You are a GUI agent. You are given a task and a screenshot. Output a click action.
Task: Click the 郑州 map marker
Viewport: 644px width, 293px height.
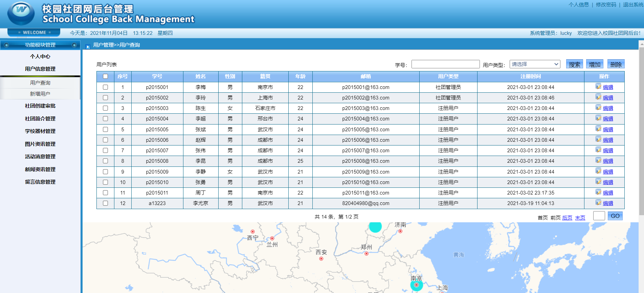point(367,253)
